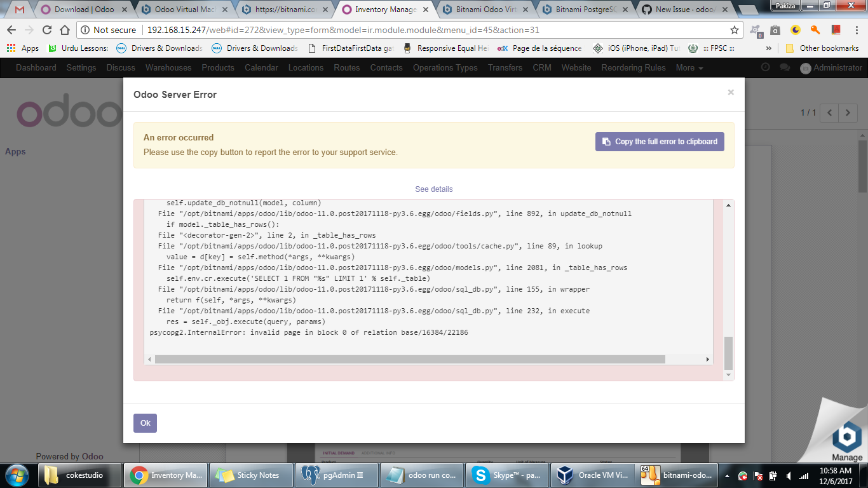
Task: Switch to the Bitnami PostgreSQ tab
Action: click(x=585, y=10)
